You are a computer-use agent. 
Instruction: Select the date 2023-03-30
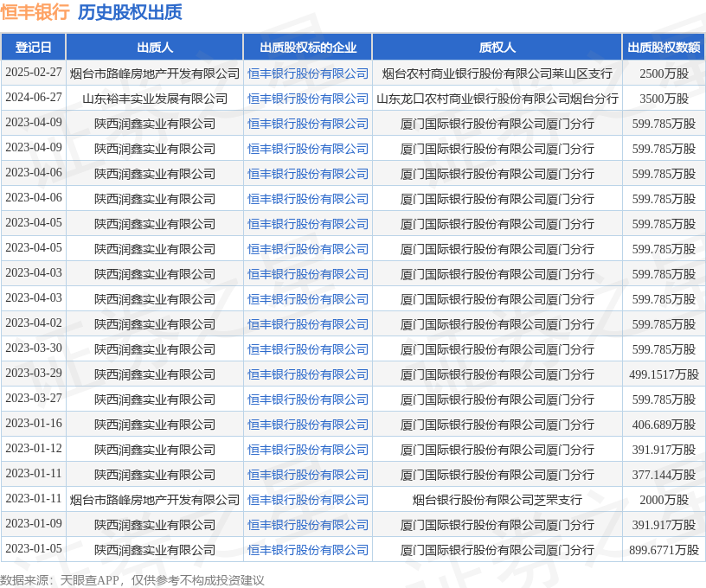(x=34, y=348)
